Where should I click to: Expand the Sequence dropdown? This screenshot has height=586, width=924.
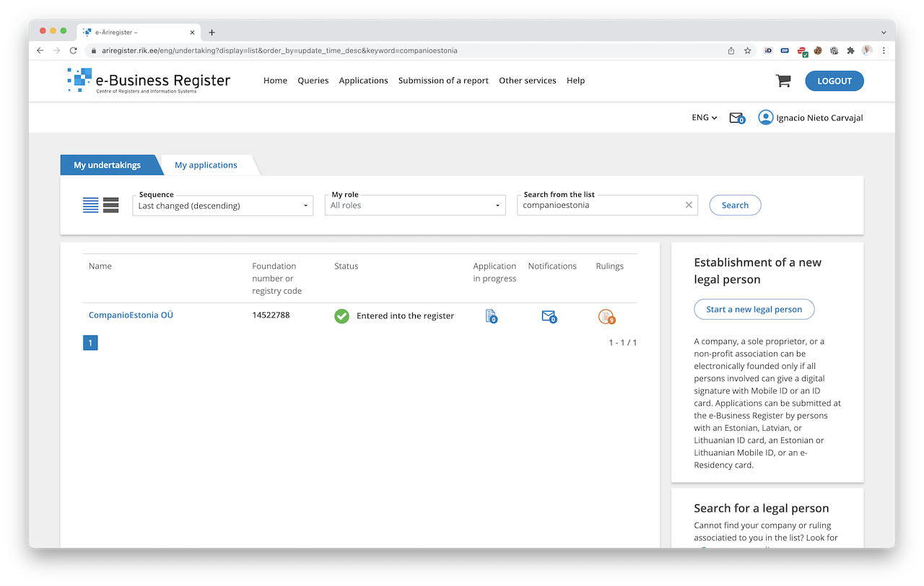tap(223, 206)
